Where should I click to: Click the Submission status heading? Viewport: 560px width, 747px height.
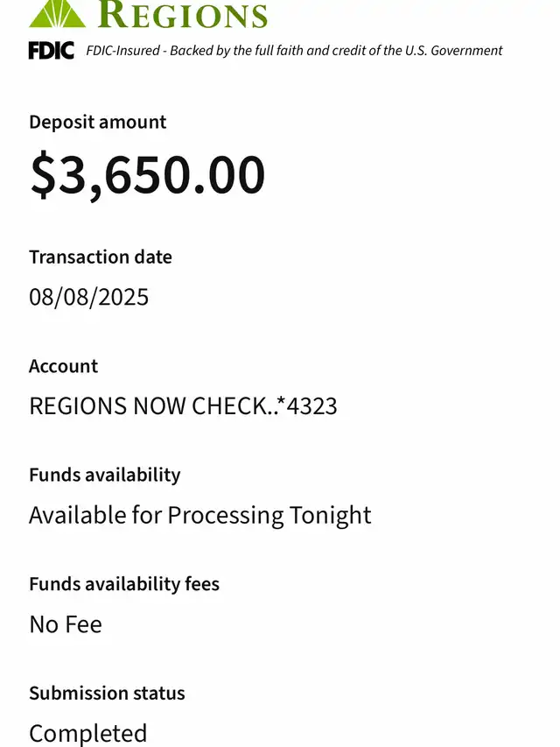tap(107, 693)
